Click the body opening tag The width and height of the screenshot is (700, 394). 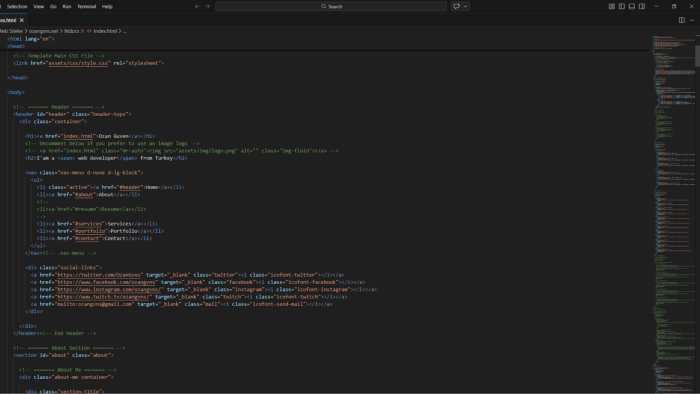coord(16,92)
